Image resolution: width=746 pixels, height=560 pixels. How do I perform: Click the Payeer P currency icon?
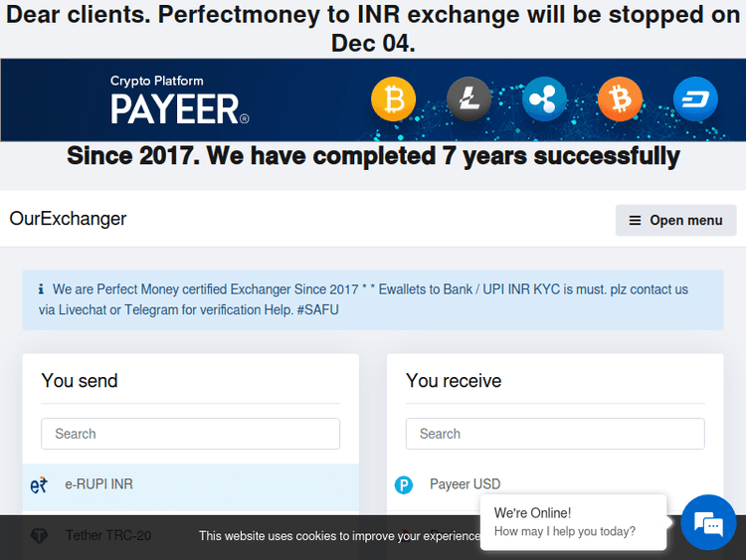(404, 485)
